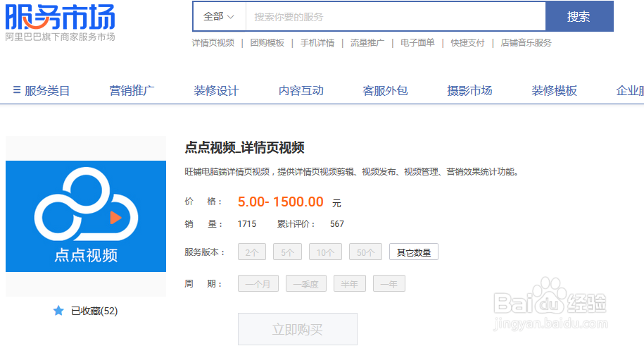Click the 服务市场 logo

60,17
